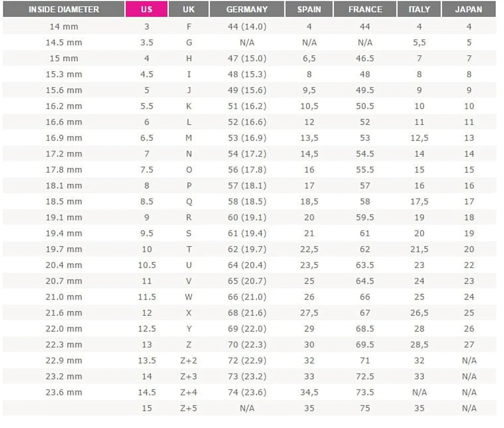Click the ITALY column header

419,9
